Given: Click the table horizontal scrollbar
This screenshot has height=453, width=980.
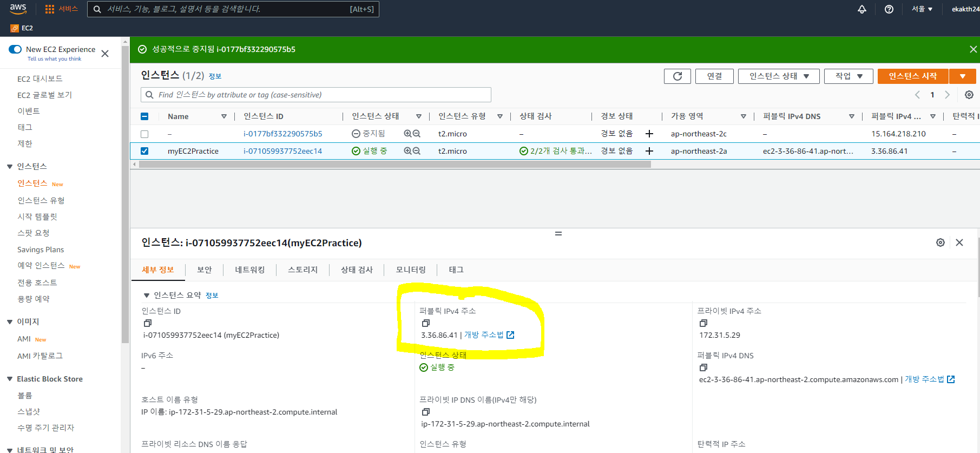Looking at the screenshot, I should pyautogui.click(x=395, y=165).
